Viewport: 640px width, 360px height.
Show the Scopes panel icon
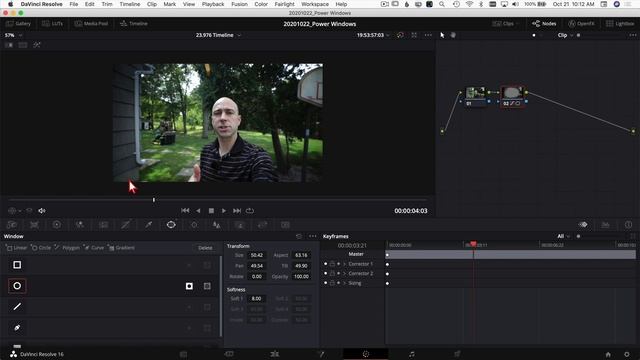(606, 225)
